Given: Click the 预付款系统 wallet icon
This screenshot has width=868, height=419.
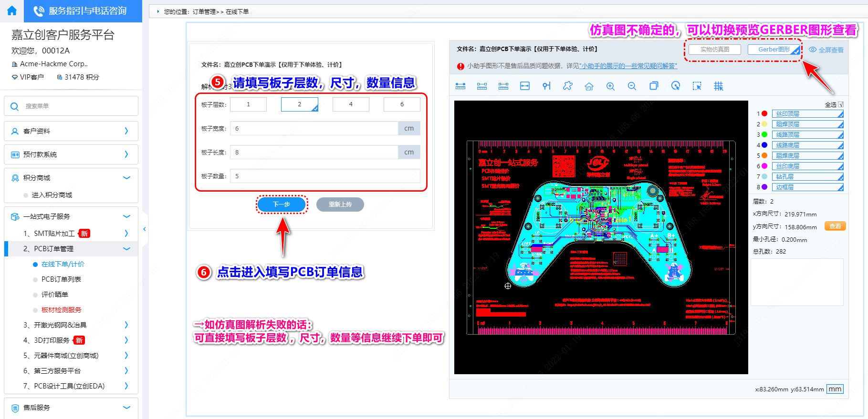Looking at the screenshot, I should pos(15,154).
